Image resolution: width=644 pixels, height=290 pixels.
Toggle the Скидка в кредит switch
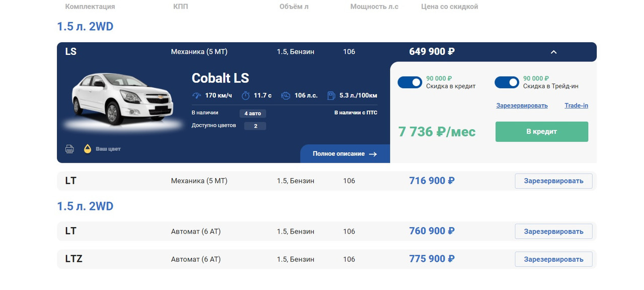410,82
